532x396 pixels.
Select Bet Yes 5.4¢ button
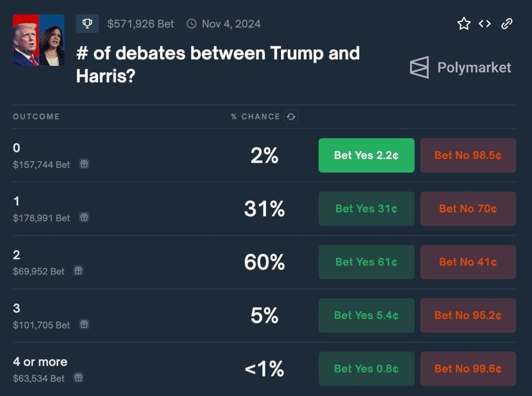[366, 315]
